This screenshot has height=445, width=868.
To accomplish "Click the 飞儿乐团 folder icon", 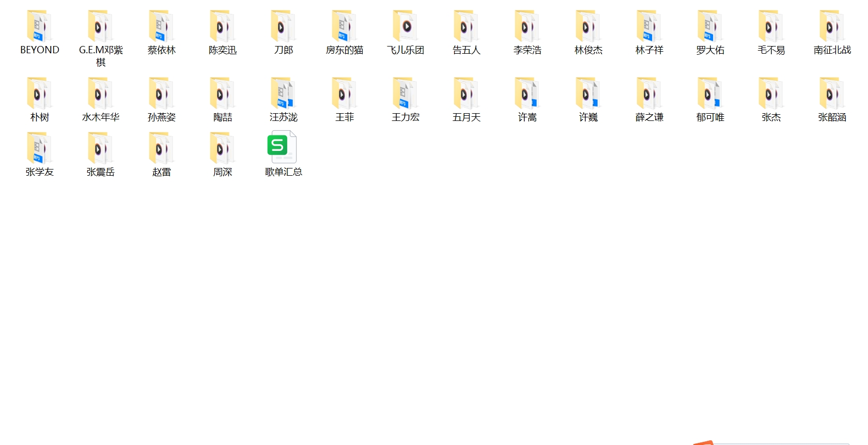I will point(406,26).
